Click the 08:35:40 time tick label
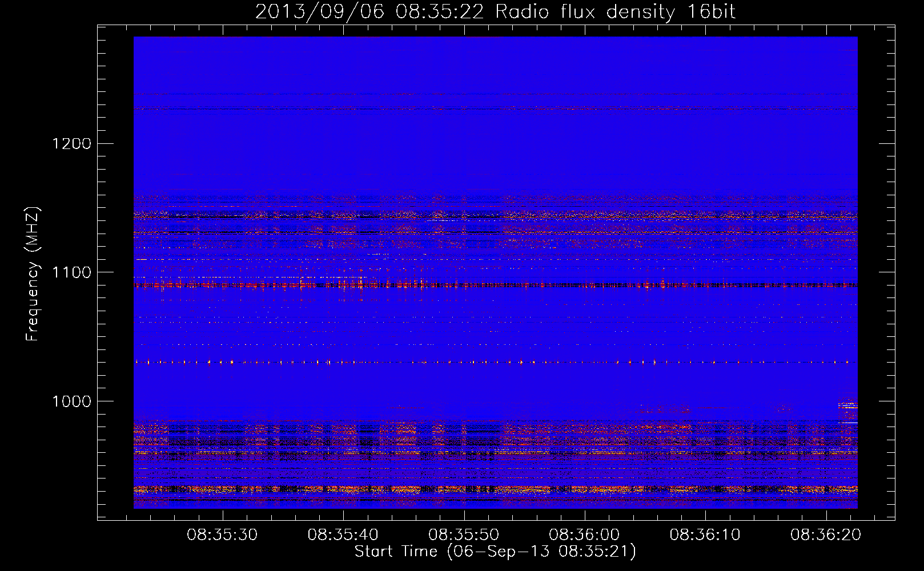 pyautogui.click(x=343, y=535)
